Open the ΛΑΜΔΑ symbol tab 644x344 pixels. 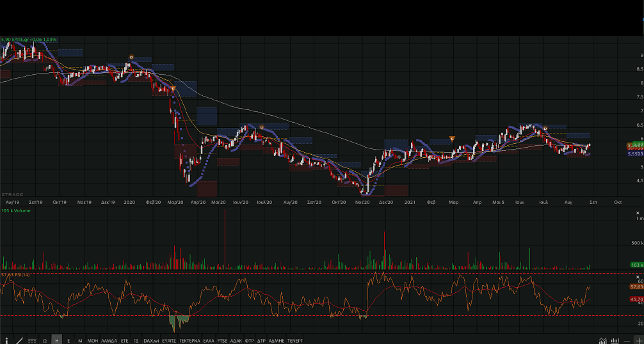click(x=109, y=341)
